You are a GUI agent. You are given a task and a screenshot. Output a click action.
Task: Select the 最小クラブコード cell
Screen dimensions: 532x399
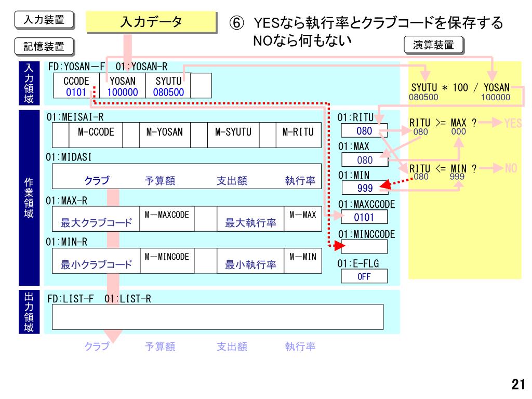(96, 261)
